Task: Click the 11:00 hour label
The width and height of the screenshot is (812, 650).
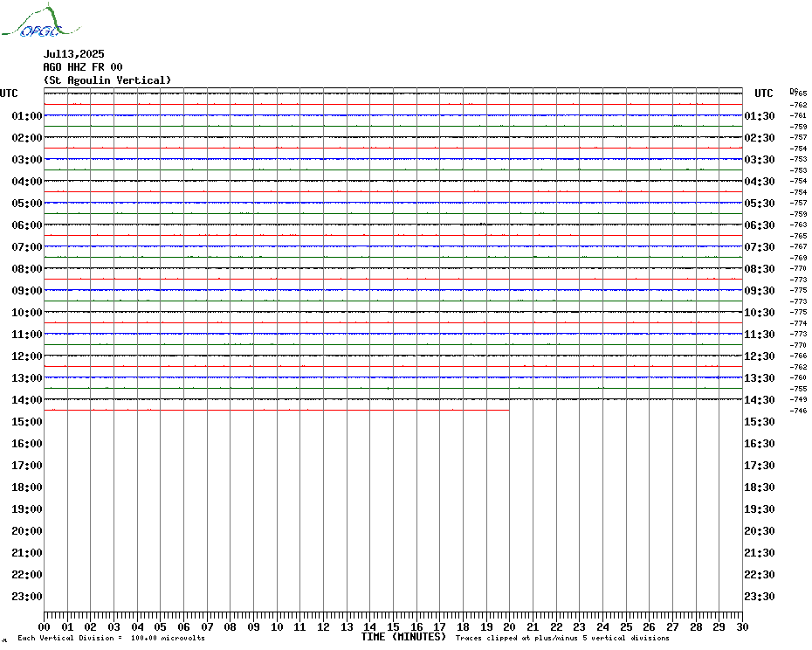Action: point(27,335)
